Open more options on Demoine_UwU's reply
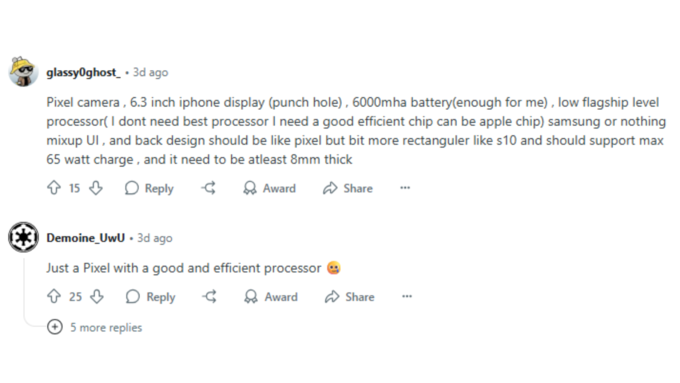 pyautogui.click(x=407, y=296)
